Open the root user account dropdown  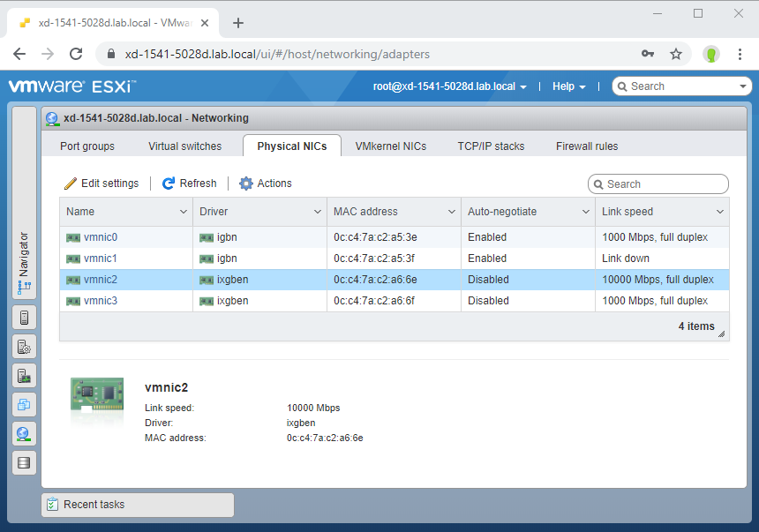450,86
